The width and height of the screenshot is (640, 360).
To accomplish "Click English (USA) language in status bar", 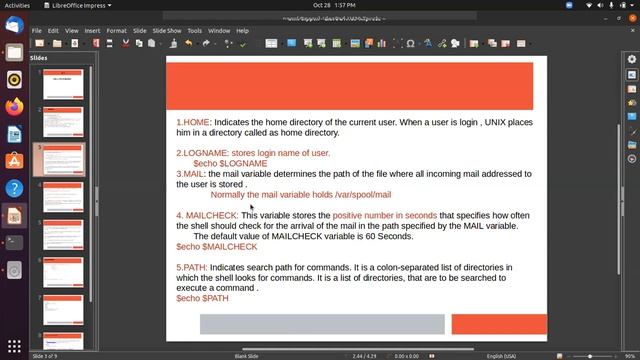I will (501, 356).
